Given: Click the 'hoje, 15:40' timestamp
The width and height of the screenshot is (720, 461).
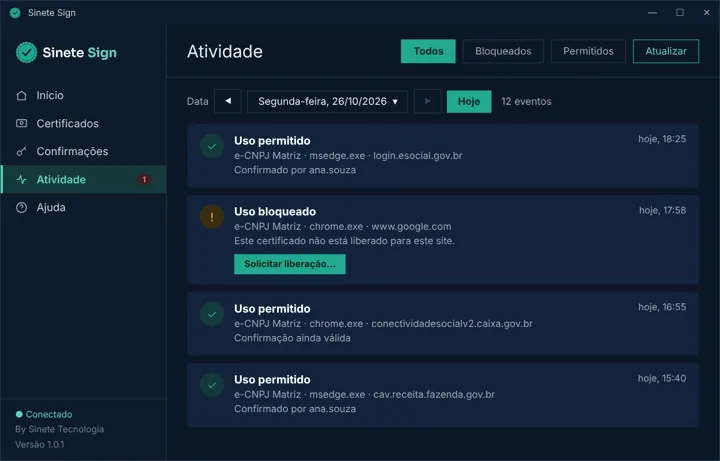Looking at the screenshot, I should tap(662, 378).
